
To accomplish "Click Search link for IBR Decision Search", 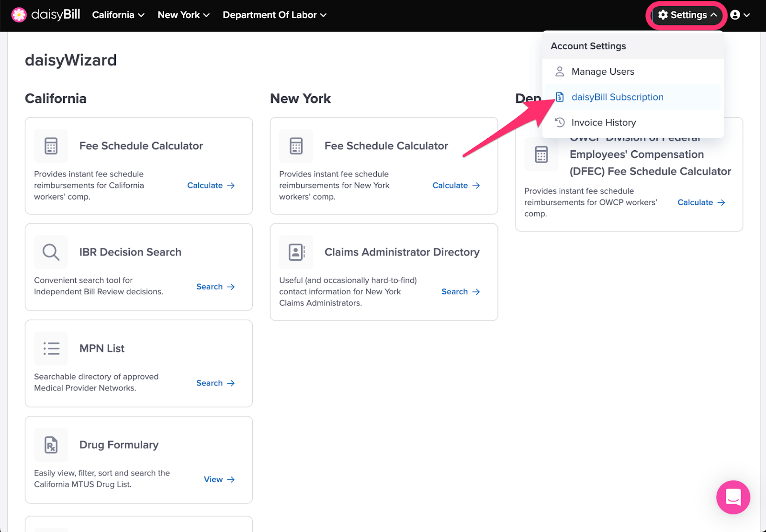I will point(210,287).
